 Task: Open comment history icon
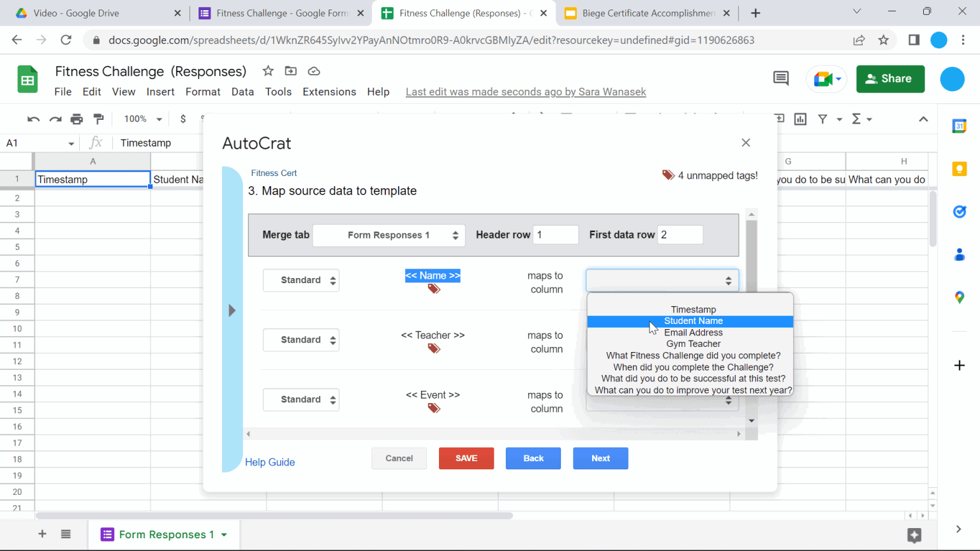click(x=780, y=78)
